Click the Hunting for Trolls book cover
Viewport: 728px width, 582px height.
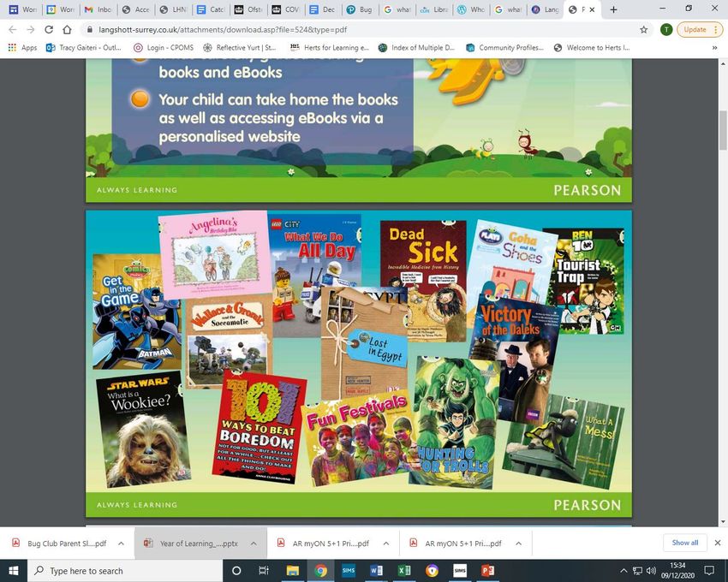pos(455,422)
